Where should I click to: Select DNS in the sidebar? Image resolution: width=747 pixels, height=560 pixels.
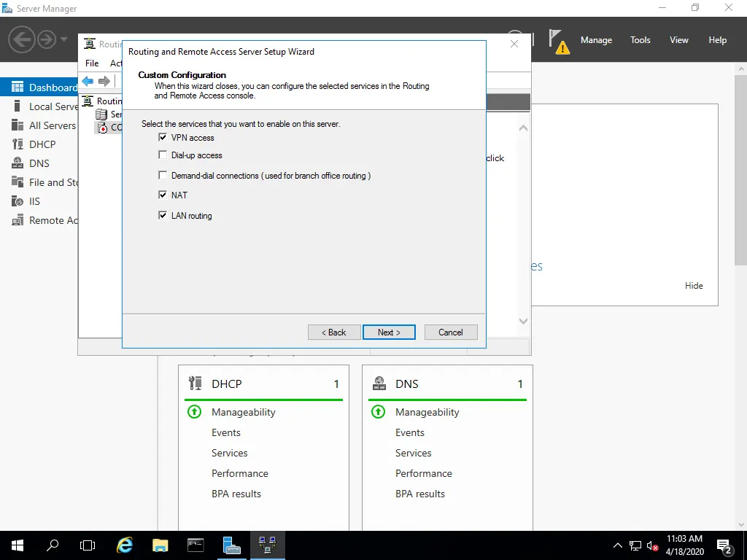(39, 163)
